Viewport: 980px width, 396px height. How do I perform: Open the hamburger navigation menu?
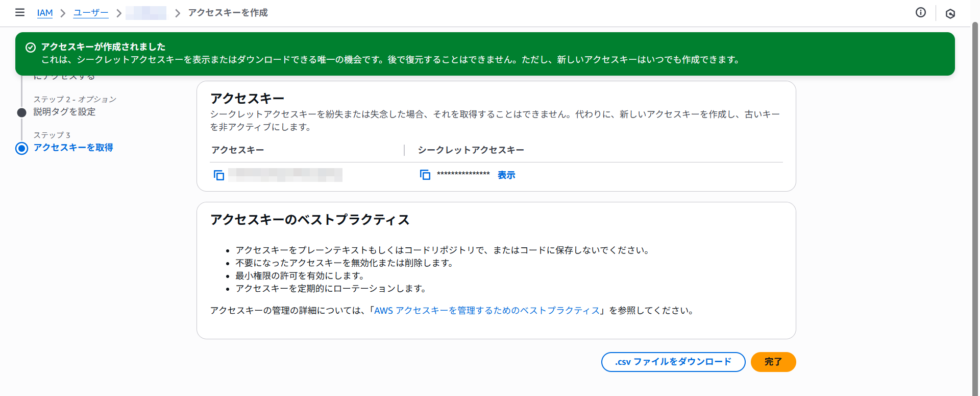(x=20, y=12)
